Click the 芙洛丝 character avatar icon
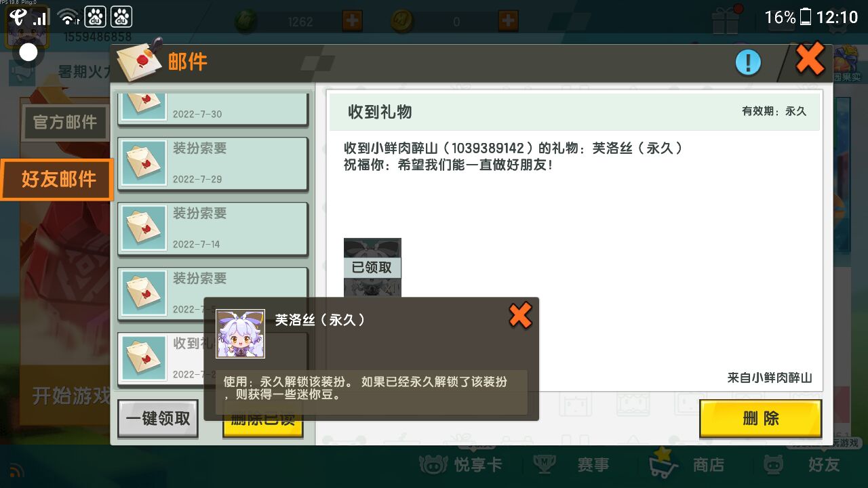The image size is (868, 488). (x=240, y=334)
